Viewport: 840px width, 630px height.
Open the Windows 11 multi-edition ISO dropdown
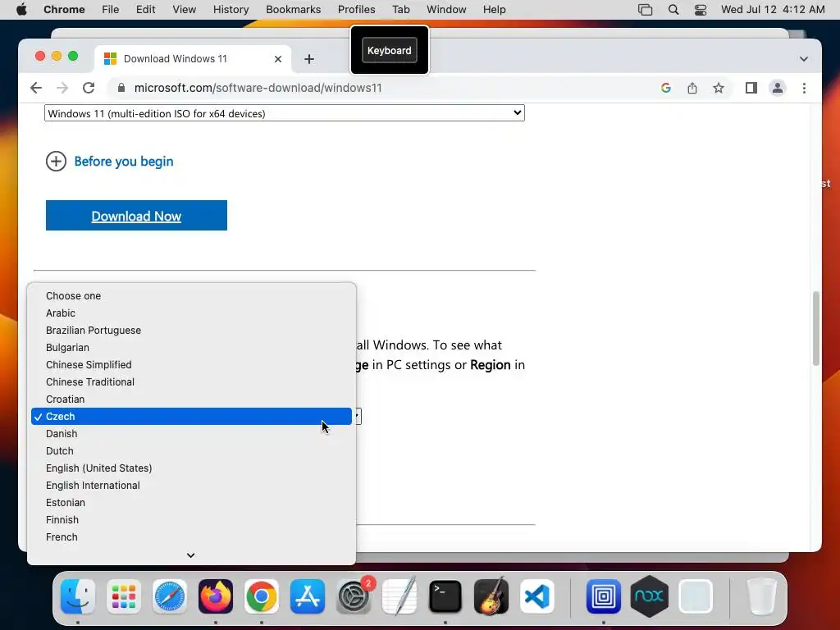coord(284,113)
